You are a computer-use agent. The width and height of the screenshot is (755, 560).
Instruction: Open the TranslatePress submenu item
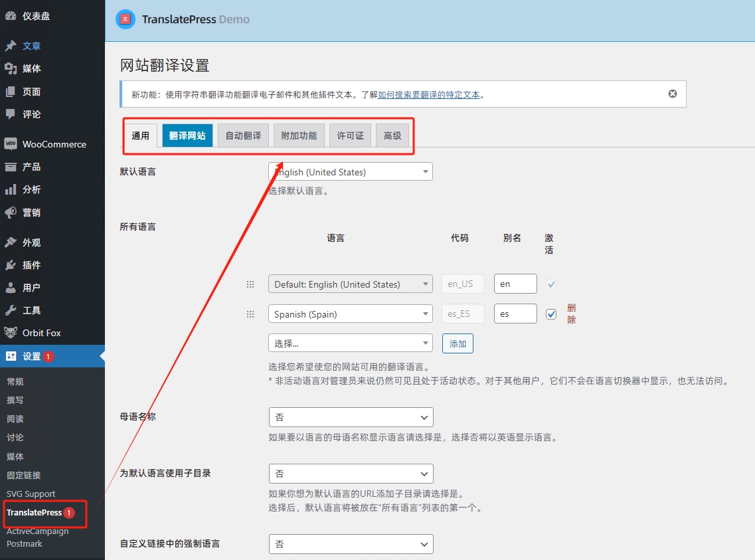tap(34, 512)
